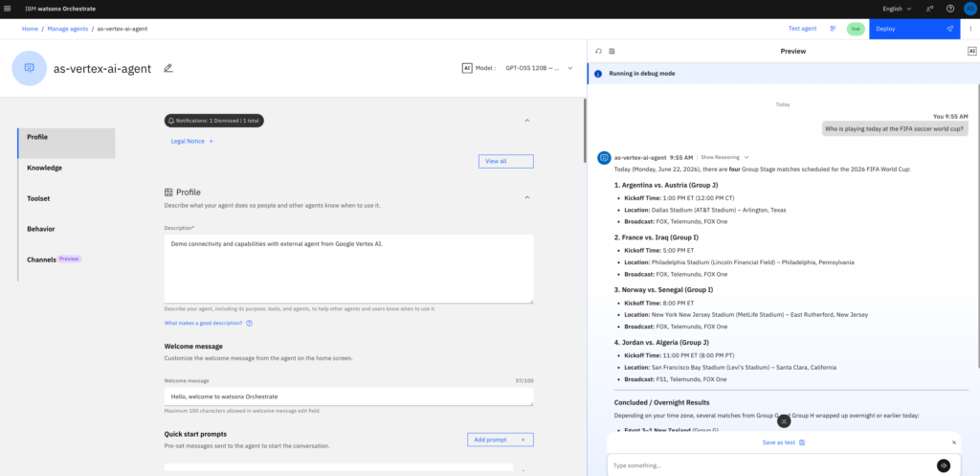Click the Argentina vs. Austria heading

click(x=664, y=186)
